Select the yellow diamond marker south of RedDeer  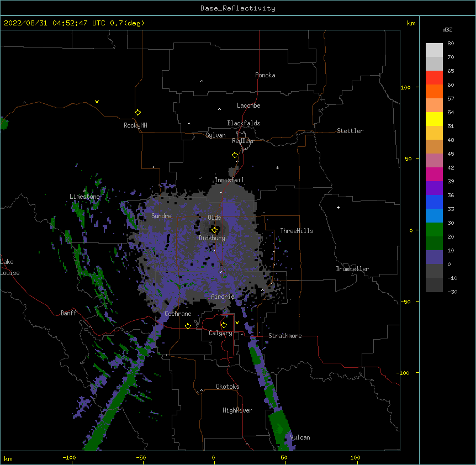pos(235,155)
